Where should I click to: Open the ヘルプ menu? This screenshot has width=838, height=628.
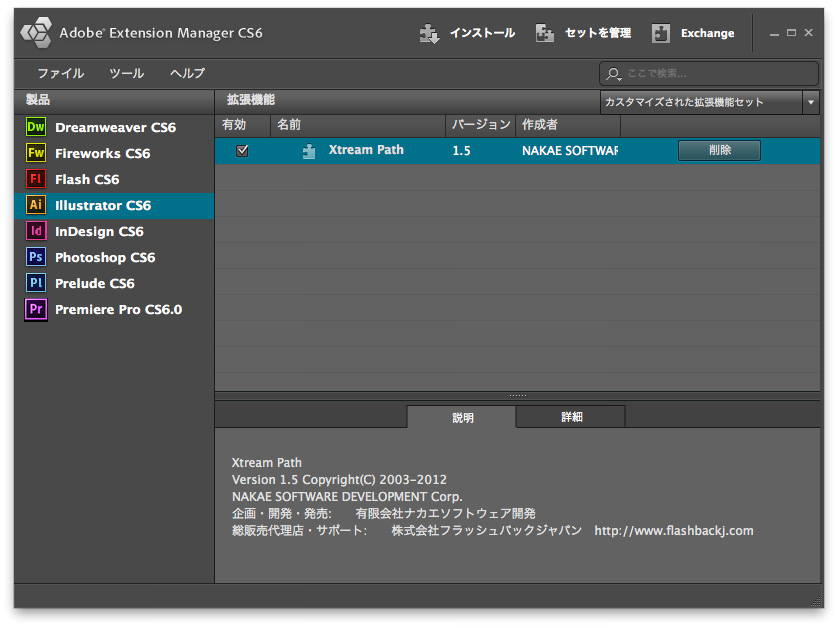click(x=187, y=73)
